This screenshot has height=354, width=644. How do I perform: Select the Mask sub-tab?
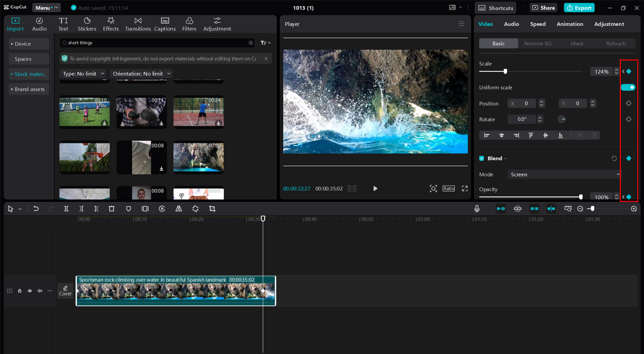pyautogui.click(x=577, y=43)
